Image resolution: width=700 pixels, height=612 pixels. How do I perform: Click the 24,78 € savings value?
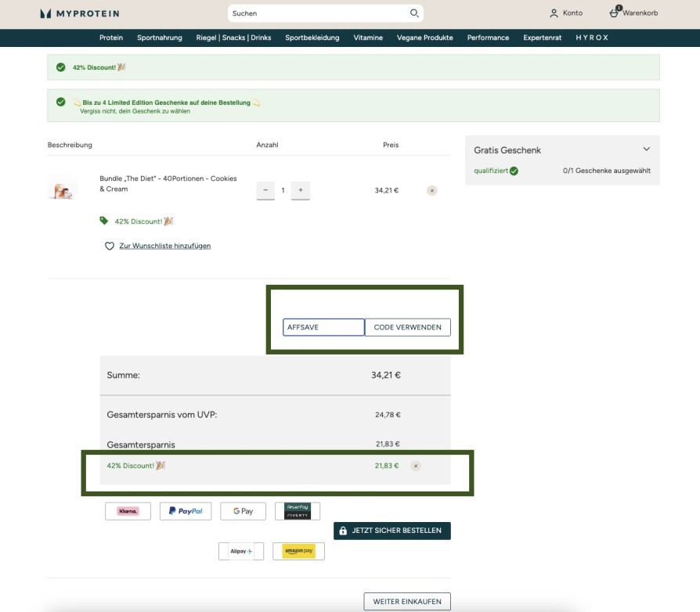click(388, 415)
